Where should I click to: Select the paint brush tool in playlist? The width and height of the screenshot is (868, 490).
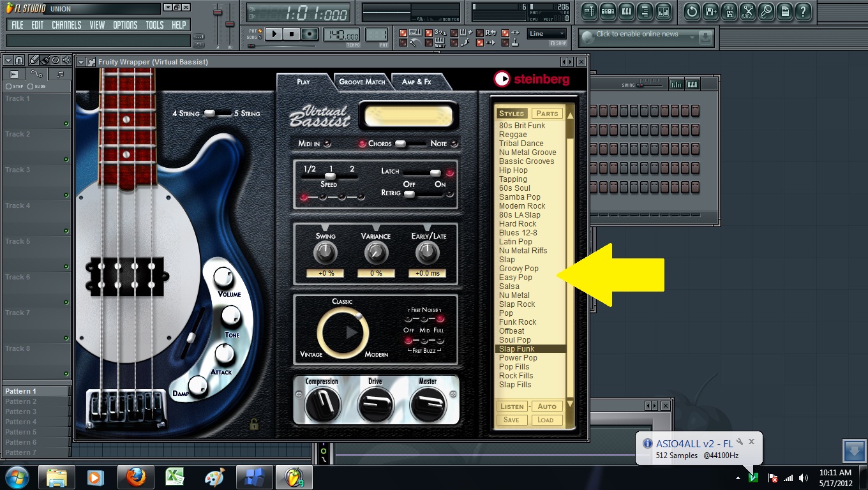(x=45, y=60)
